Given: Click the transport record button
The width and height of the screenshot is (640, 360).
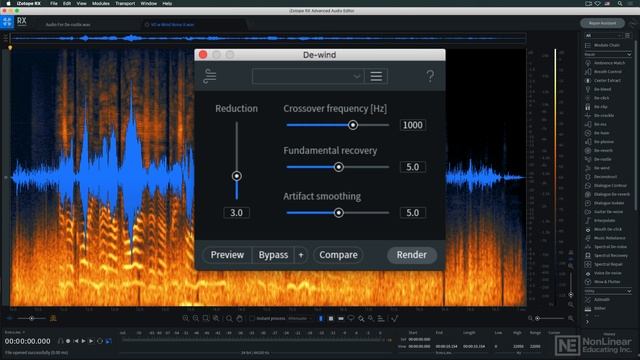Looking at the screenshot, I should (68, 341).
